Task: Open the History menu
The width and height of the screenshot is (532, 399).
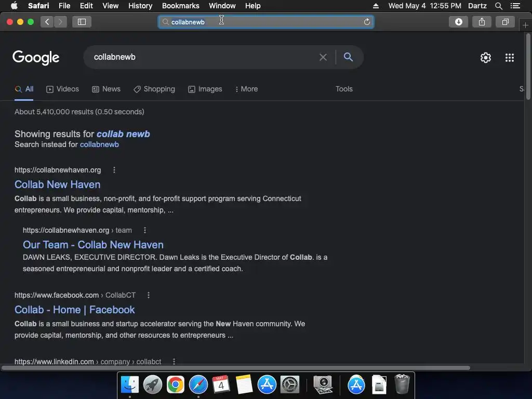Action: coord(140,6)
